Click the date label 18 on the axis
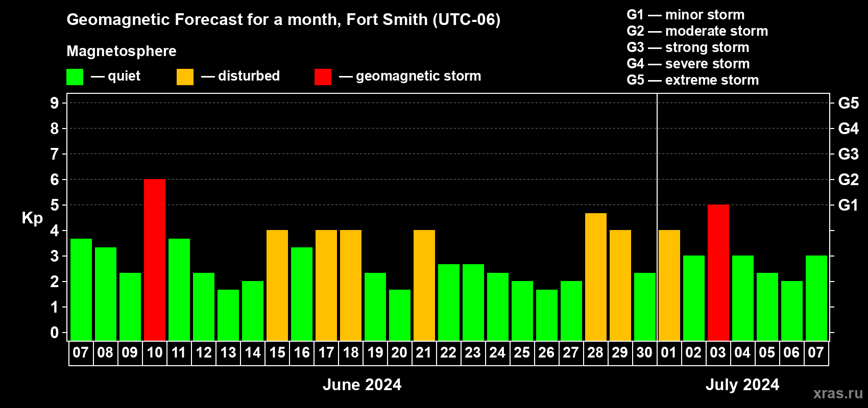Image resolution: width=868 pixels, height=408 pixels. (351, 353)
